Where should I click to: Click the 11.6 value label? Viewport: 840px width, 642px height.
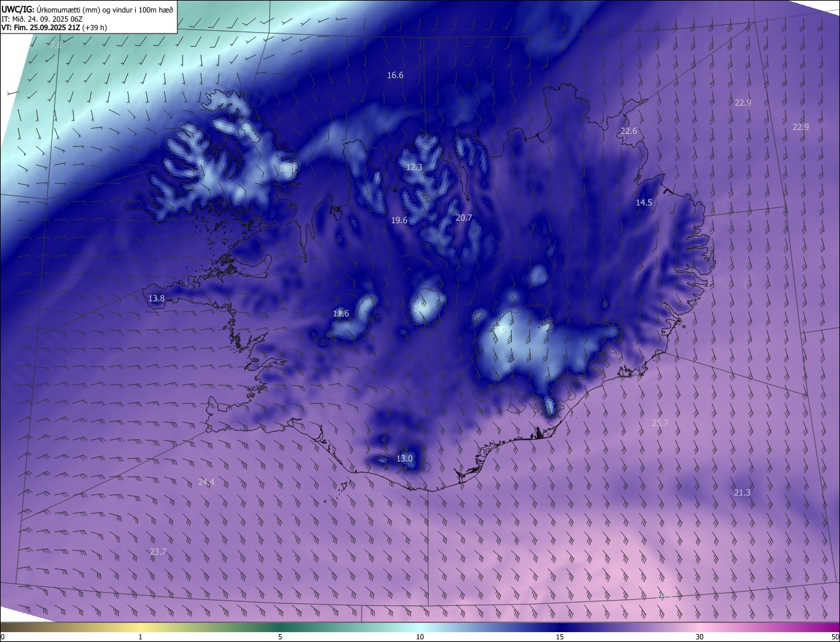pos(341,314)
